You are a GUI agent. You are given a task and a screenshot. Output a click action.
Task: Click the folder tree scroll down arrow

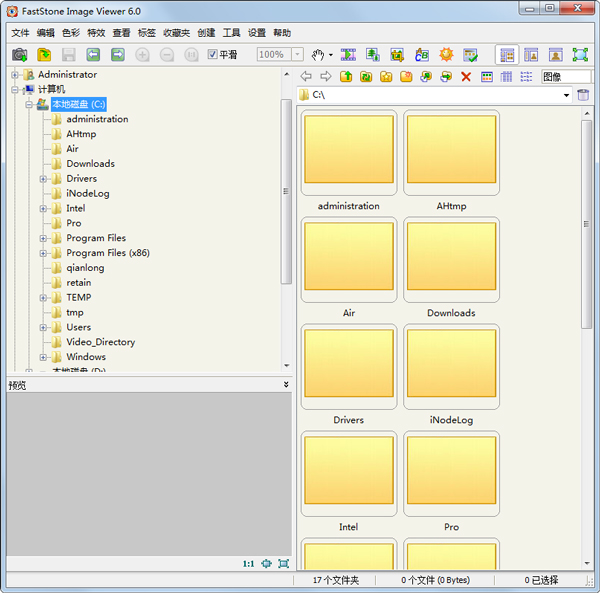point(287,365)
